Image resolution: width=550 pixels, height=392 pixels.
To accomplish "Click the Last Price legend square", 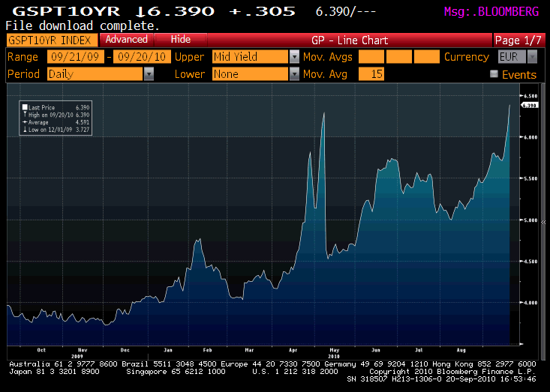I will 25,107.
